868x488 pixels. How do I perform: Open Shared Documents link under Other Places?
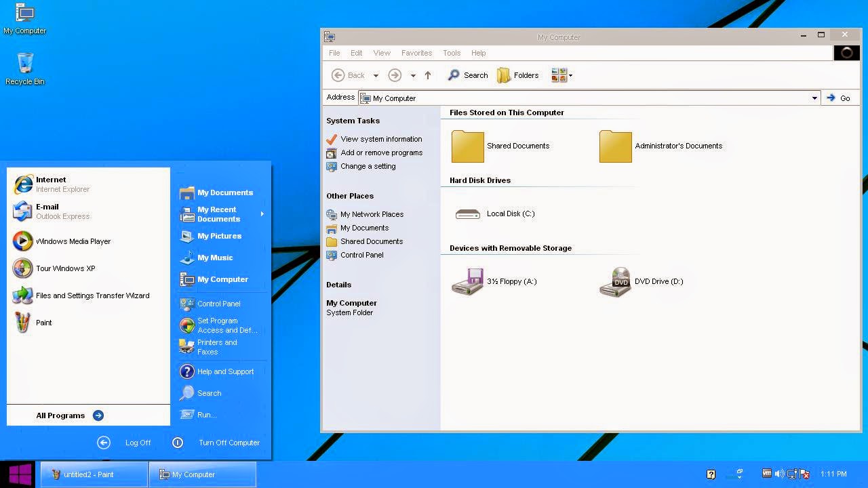[x=364, y=241]
